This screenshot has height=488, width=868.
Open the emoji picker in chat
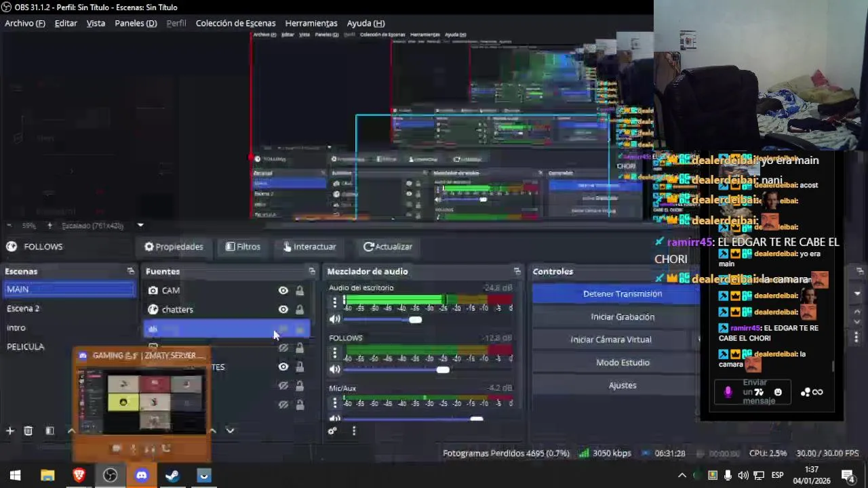(x=778, y=392)
